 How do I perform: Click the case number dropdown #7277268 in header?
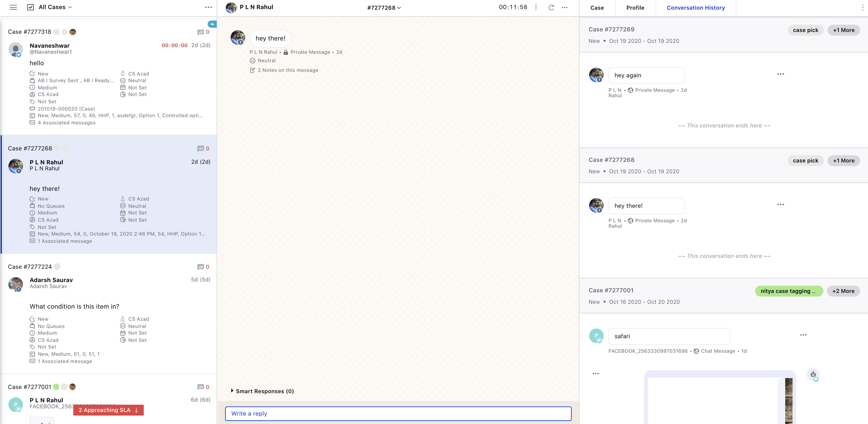coord(384,8)
